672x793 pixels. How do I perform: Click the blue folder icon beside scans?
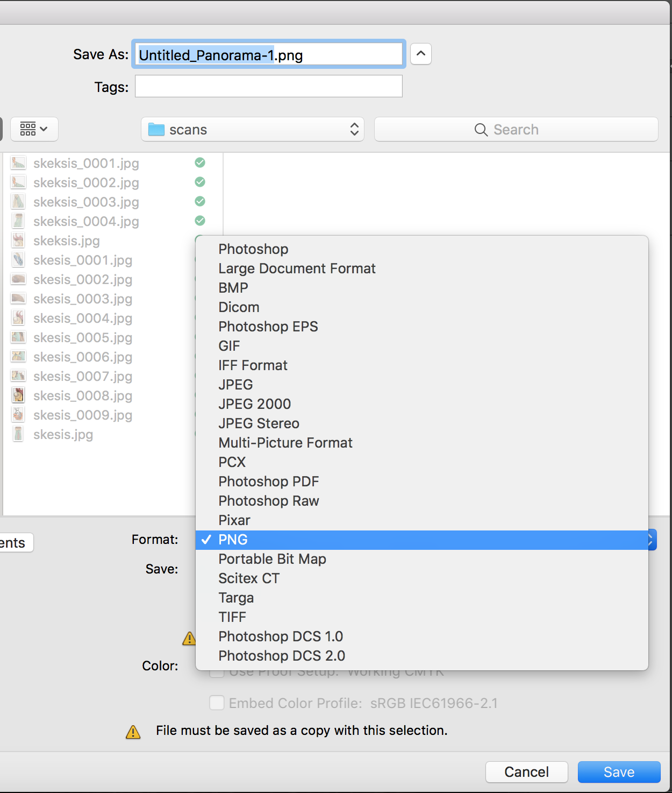pos(155,129)
